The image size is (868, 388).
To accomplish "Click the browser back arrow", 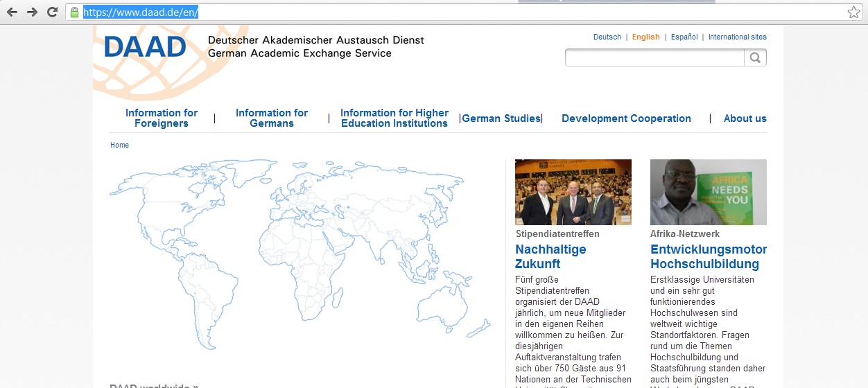I will 12,12.
